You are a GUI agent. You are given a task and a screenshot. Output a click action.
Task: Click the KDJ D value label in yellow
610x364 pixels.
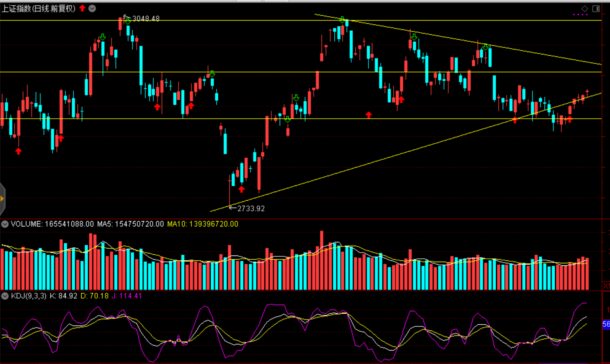point(94,296)
